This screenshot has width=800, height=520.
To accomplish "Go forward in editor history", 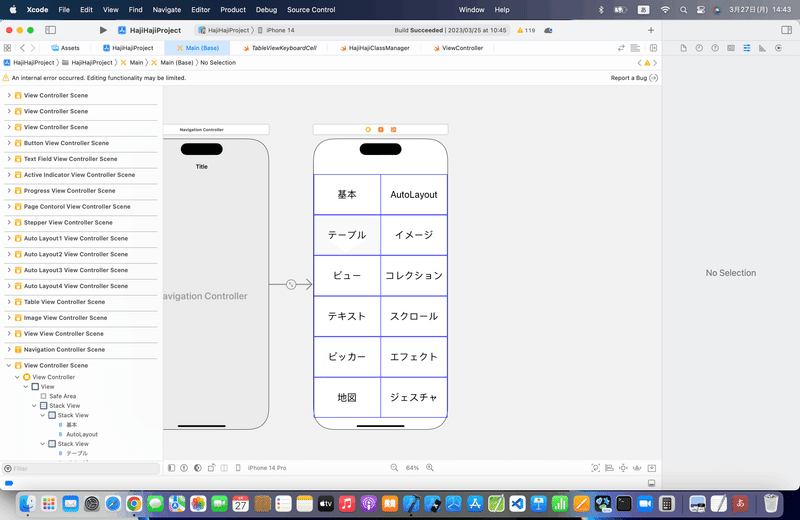I will click(x=33, y=48).
